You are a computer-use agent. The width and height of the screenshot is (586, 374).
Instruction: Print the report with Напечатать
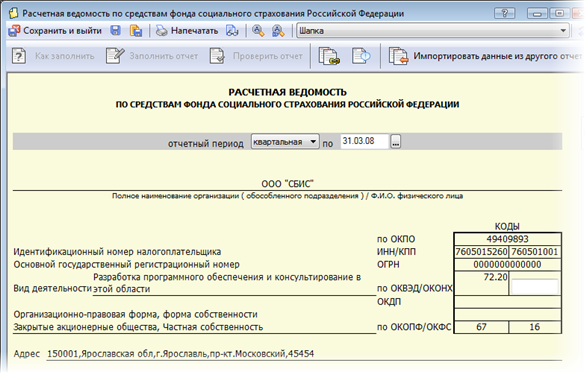(187, 31)
